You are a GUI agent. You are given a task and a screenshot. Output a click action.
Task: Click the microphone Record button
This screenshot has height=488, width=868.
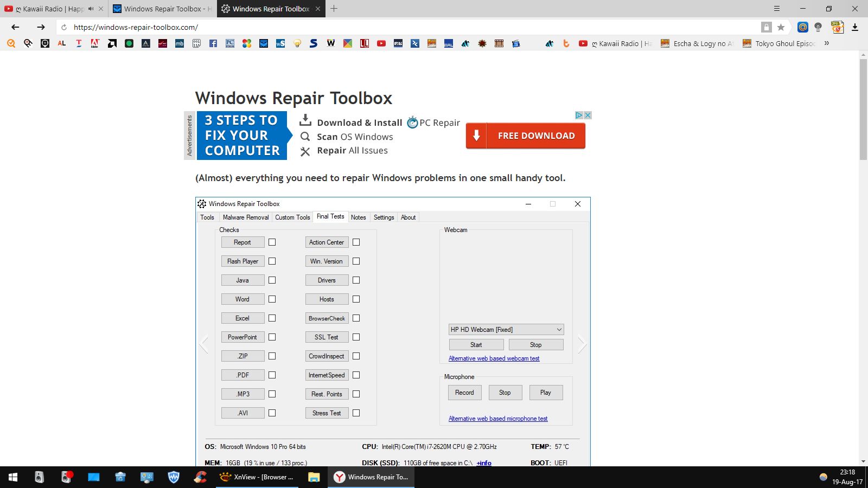[464, 393]
